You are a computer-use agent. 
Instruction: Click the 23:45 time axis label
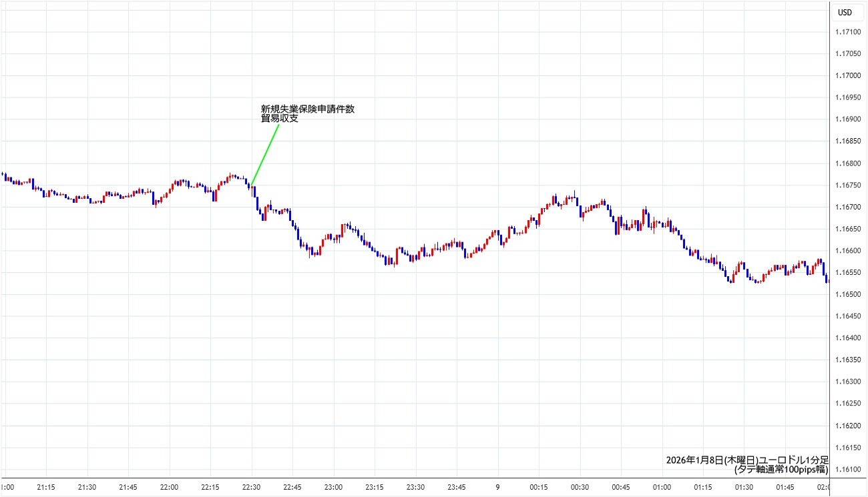(457, 487)
